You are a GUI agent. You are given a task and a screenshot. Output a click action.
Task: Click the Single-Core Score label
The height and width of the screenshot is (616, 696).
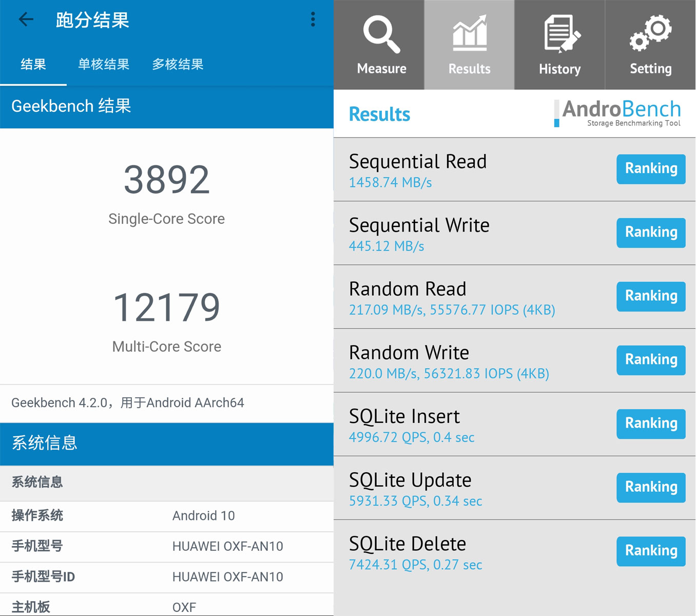pyautogui.click(x=167, y=219)
